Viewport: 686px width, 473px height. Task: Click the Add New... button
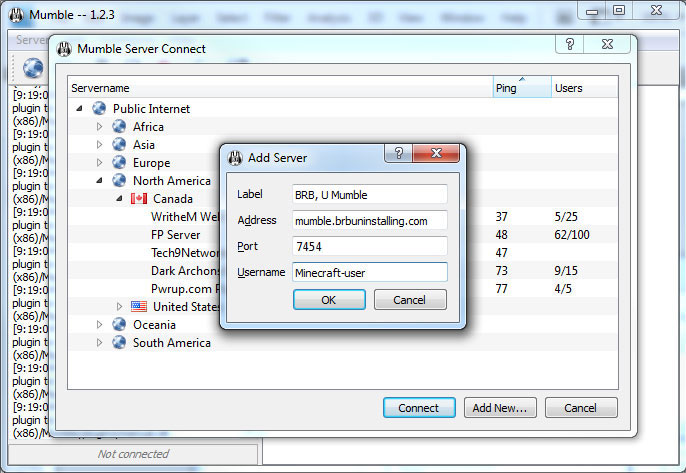tap(500, 407)
